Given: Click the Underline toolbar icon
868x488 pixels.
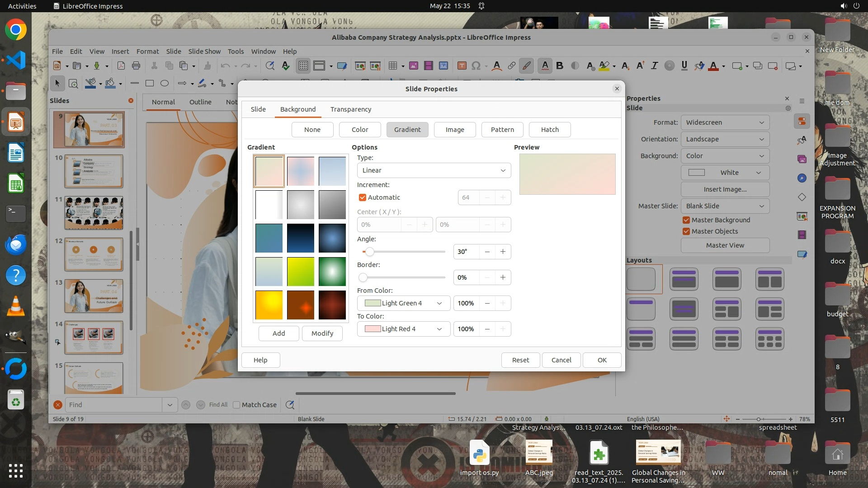Looking at the screenshot, I should point(684,66).
